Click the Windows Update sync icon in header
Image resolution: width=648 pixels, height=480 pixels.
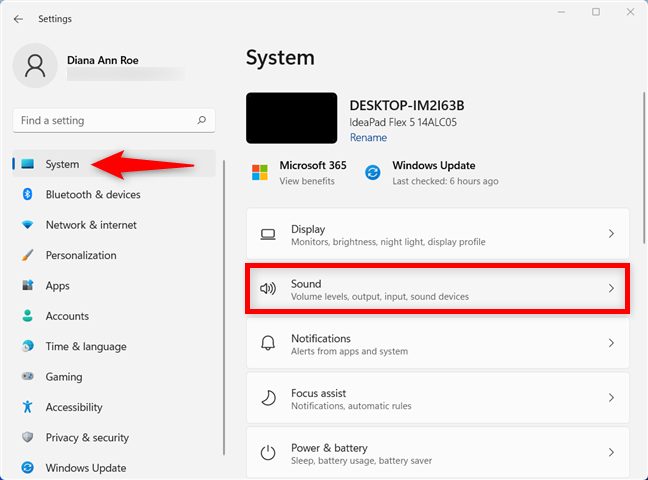373,172
